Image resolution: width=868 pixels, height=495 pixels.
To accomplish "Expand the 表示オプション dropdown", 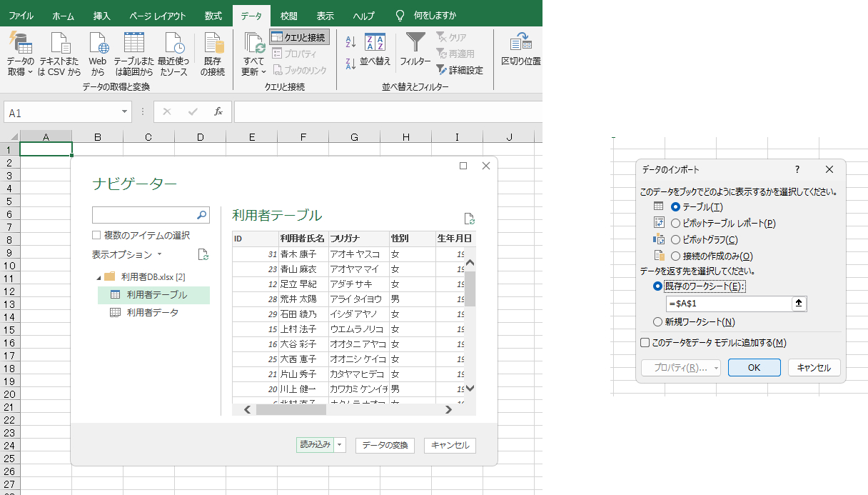I will pos(160,254).
